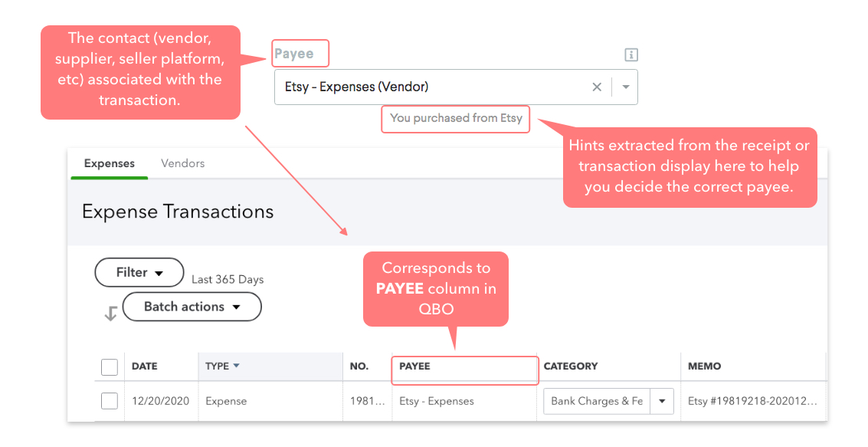868x447 pixels.
Task: Expand the Filter dropdown button
Action: point(139,272)
